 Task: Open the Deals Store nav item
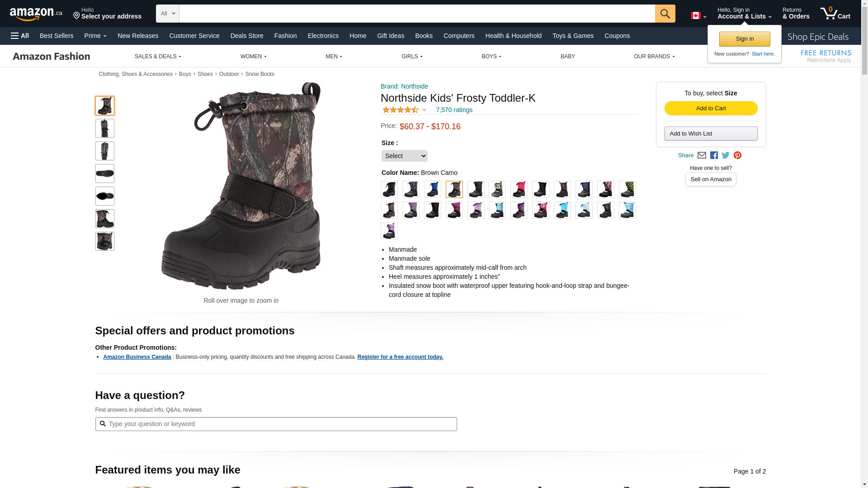[x=247, y=36]
